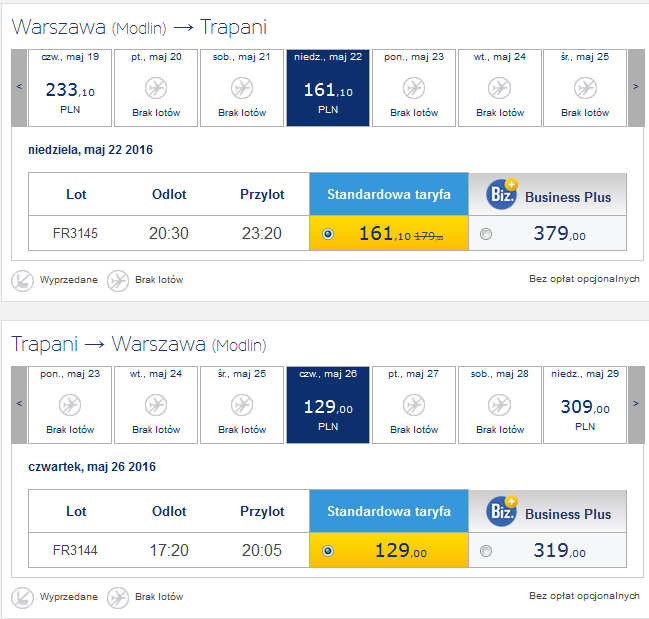Select standard fare 161,10 radio button
Screen dimensions: 649x619
pos(329,235)
